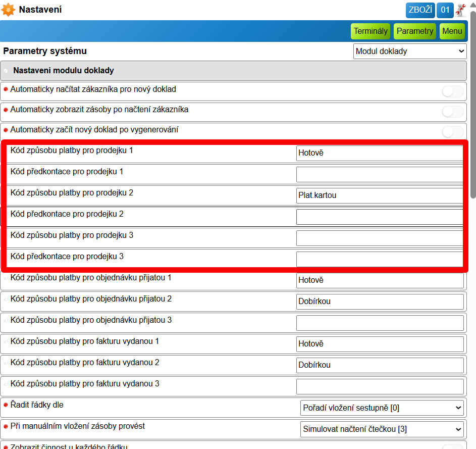This screenshot has height=449, width=476.
Task: Enable Automaticky zobrazit zásoby po načtení zákazníka
Action: click(453, 112)
